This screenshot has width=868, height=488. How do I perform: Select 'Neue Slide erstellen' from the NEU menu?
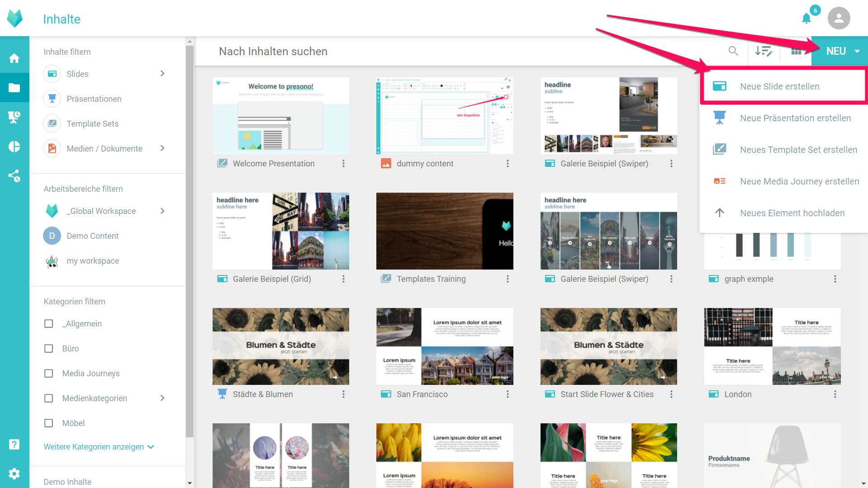780,86
